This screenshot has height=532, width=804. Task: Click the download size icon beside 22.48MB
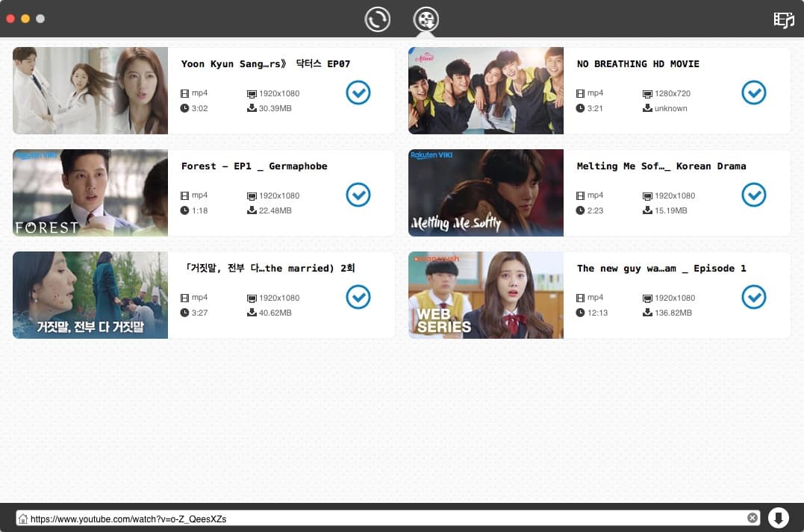(x=252, y=210)
